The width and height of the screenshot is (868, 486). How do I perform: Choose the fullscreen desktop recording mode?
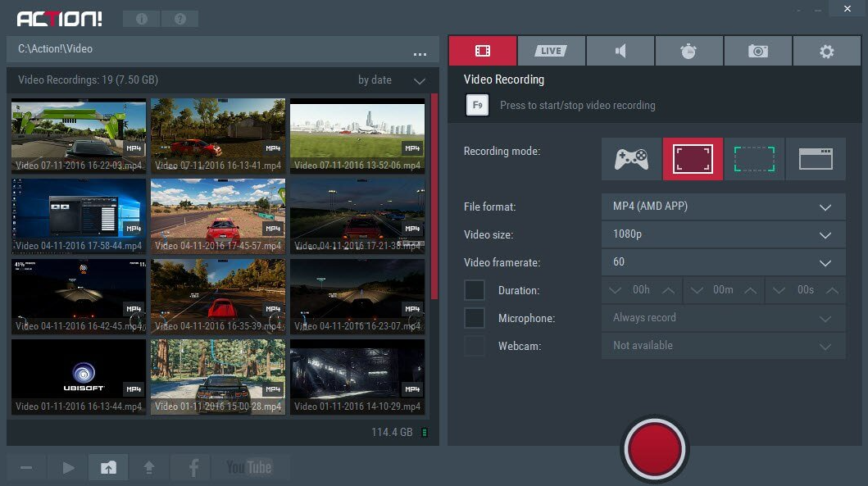pos(693,159)
